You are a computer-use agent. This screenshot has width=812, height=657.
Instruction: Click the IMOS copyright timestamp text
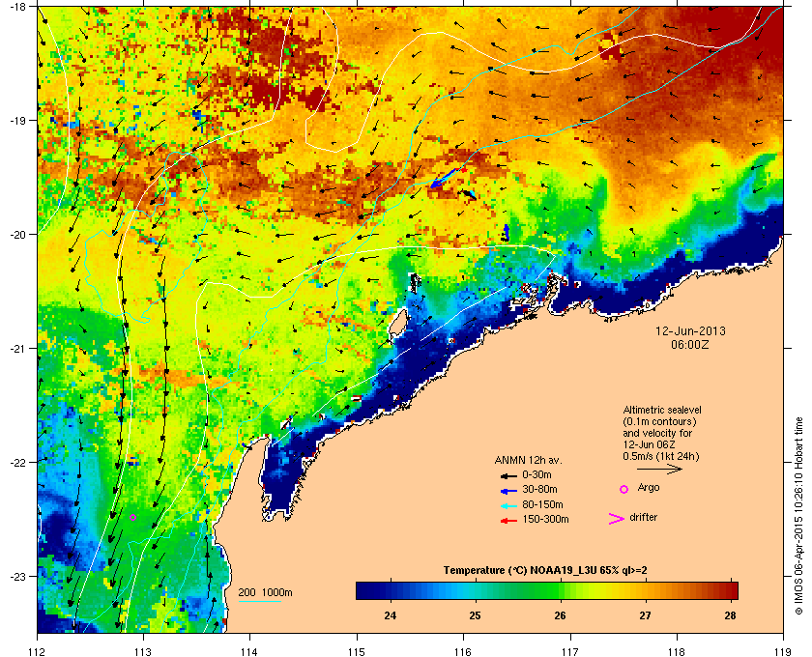pyautogui.click(x=798, y=516)
